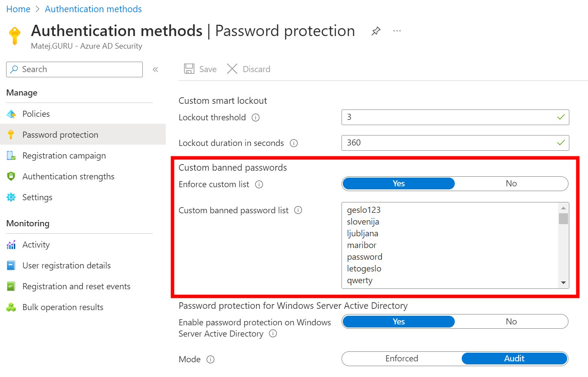Image resolution: width=588 pixels, height=377 pixels.
Task: Open Authentication strengths menu item
Action: pyautogui.click(x=68, y=176)
